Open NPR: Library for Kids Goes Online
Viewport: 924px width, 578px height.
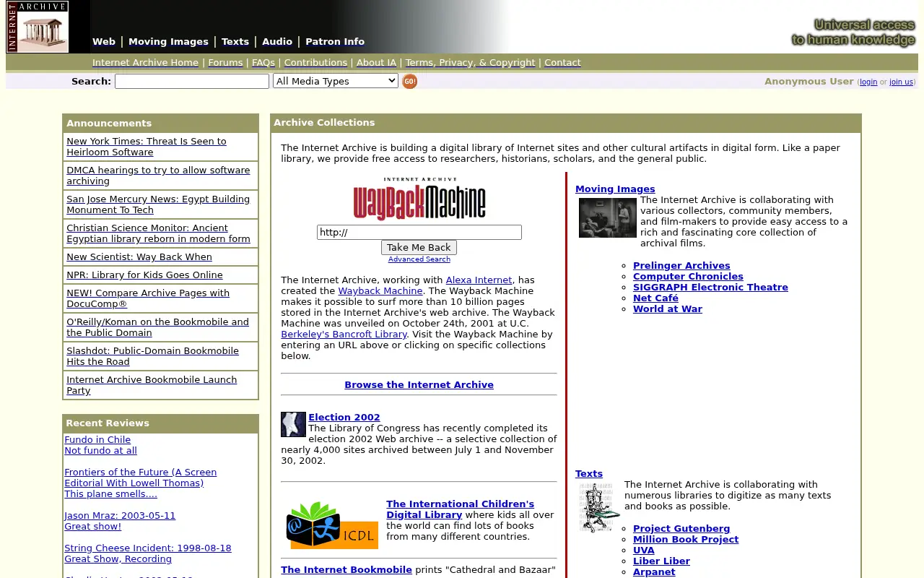click(x=144, y=275)
